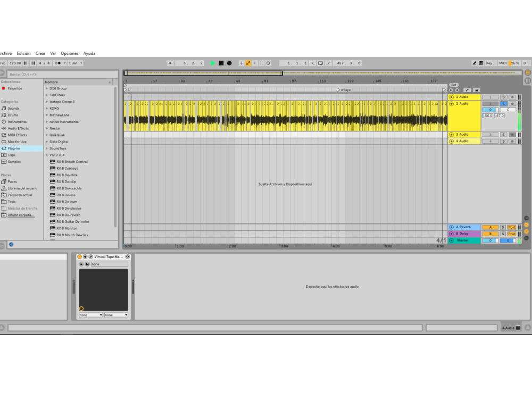Screen dimensions: 532x399
Task: Click the optimize arrangement height button
Action: tap(467, 90)
